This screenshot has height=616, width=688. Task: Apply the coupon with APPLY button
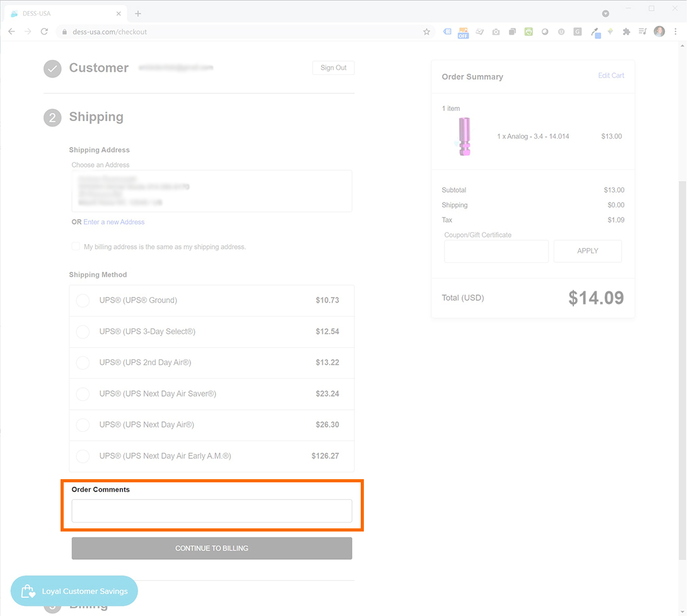[x=588, y=251]
